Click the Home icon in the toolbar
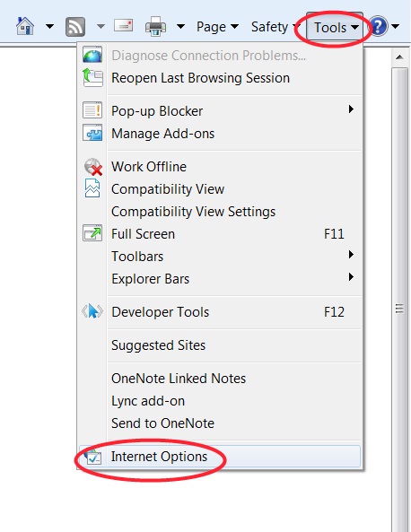Screen dimensions: 411x532 point(25,26)
